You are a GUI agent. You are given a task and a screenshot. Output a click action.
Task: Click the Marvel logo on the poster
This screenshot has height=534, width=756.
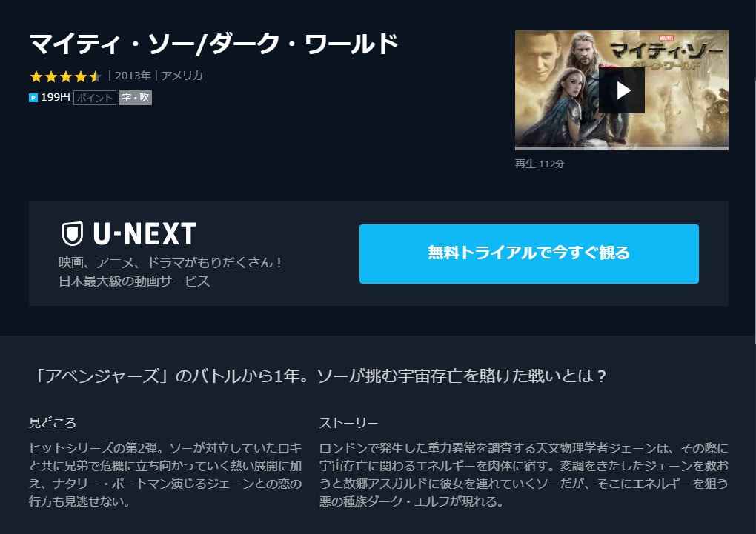[666, 38]
